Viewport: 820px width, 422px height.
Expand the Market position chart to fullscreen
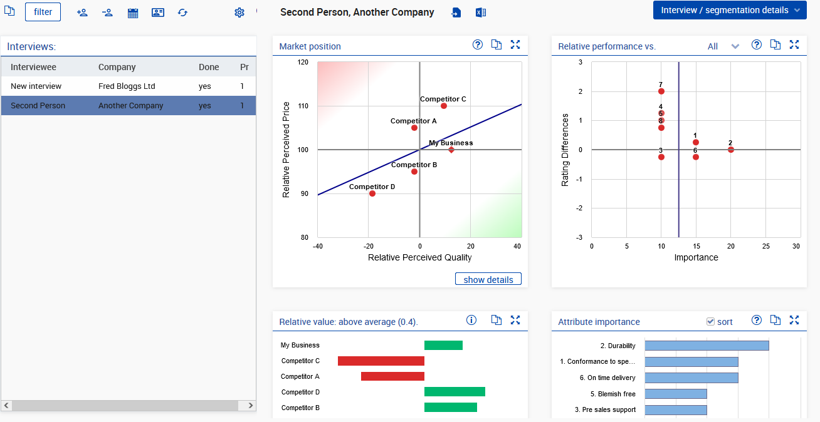click(x=515, y=45)
